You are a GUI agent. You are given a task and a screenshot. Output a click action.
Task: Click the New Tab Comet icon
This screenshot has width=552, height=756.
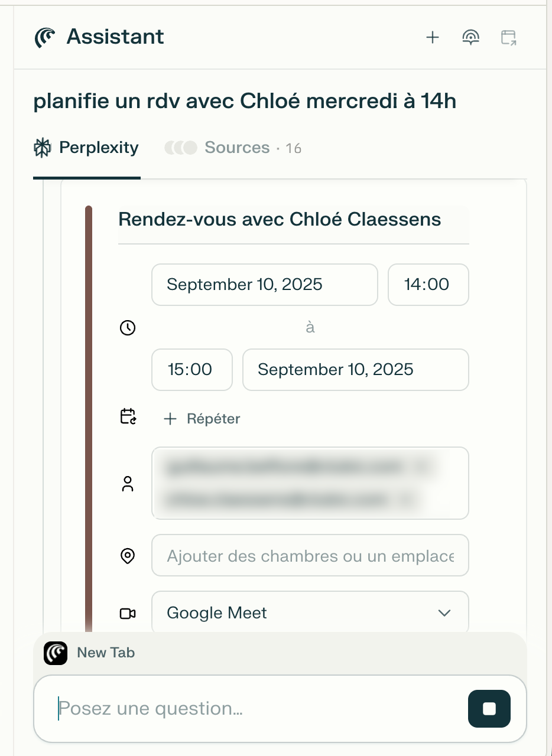56,653
